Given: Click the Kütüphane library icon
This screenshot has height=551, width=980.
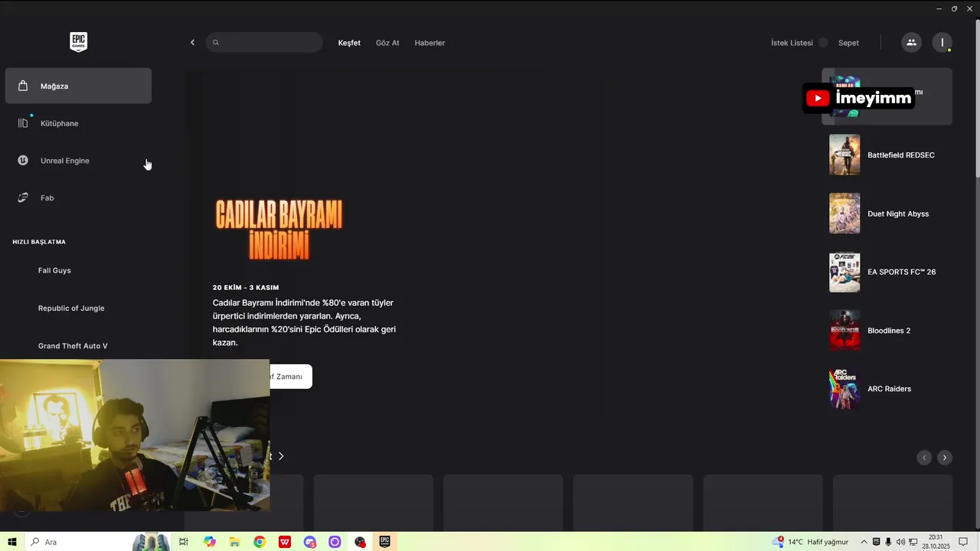Looking at the screenshot, I should pos(23,123).
